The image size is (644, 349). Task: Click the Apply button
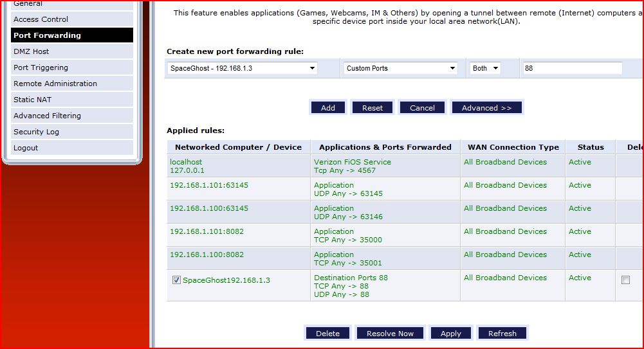(x=451, y=333)
